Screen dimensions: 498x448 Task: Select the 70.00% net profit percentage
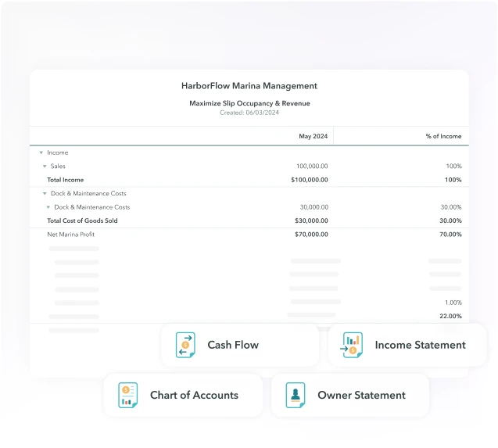(450, 235)
